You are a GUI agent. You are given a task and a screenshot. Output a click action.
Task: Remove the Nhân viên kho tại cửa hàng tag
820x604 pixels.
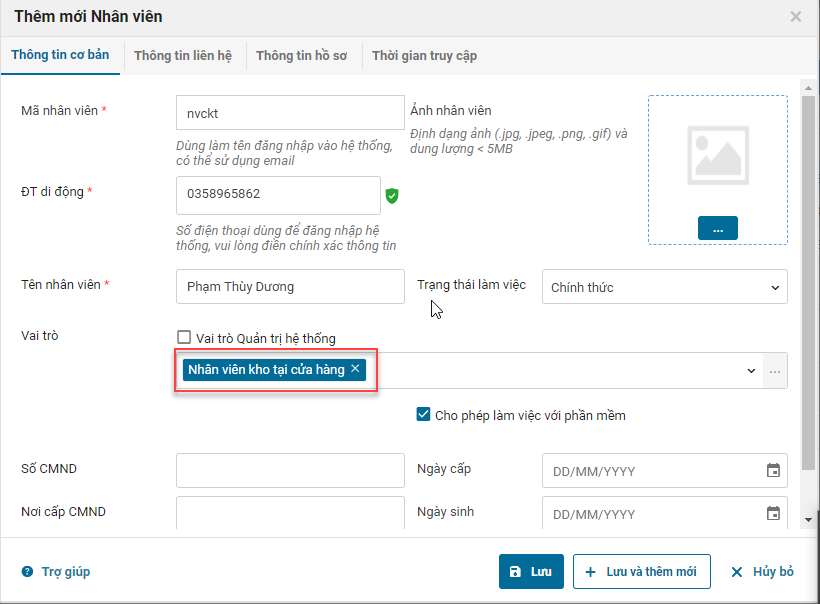(355, 369)
